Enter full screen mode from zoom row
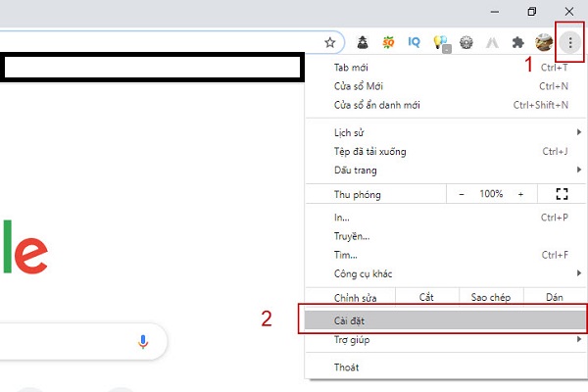588x392 pixels. [562, 194]
